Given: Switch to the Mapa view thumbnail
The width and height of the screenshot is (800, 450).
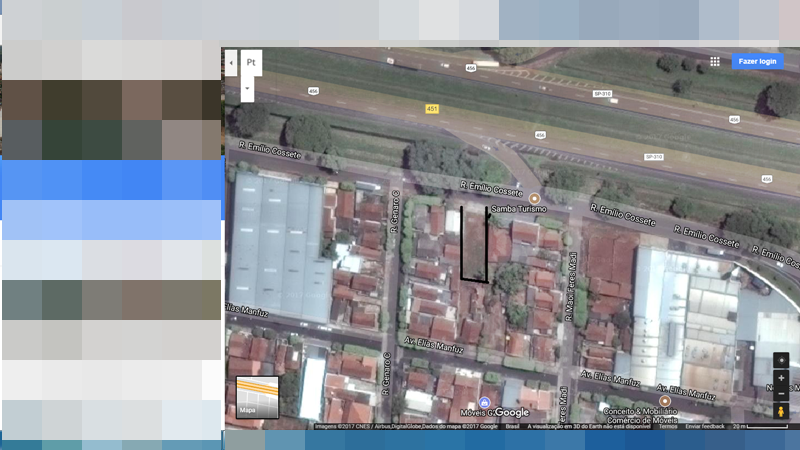Looking at the screenshot, I should 257,397.
